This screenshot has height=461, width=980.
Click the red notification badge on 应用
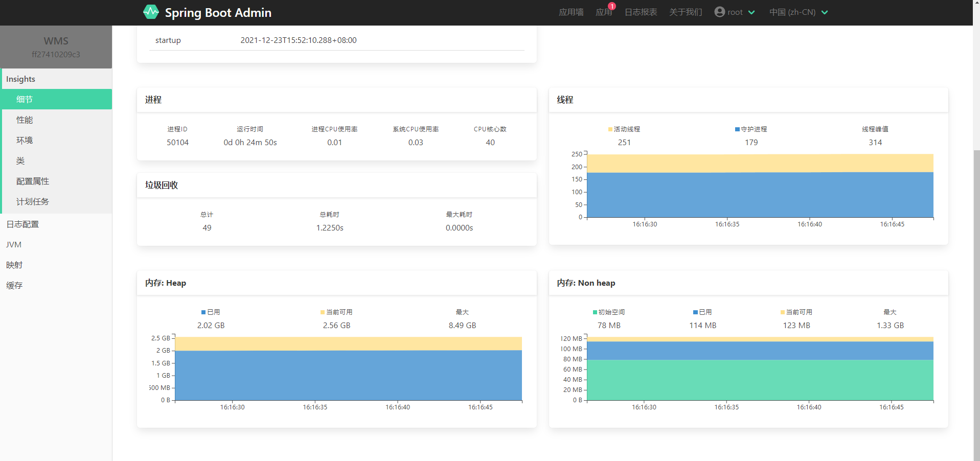click(x=612, y=6)
